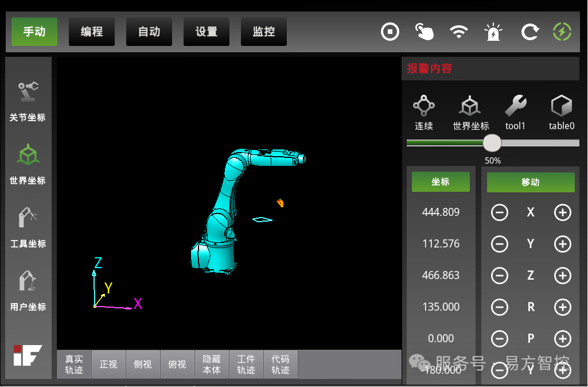
Task: Switch to 俯视 top view
Action: [x=177, y=365]
